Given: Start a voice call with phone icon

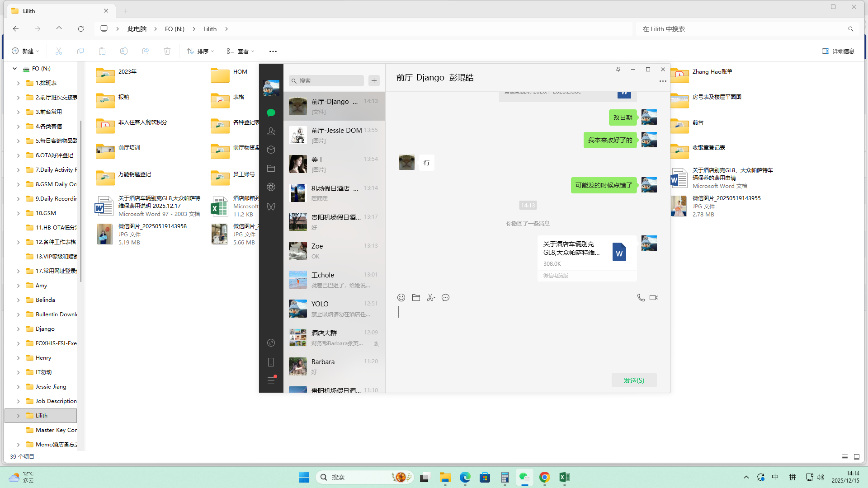Looking at the screenshot, I should (641, 297).
